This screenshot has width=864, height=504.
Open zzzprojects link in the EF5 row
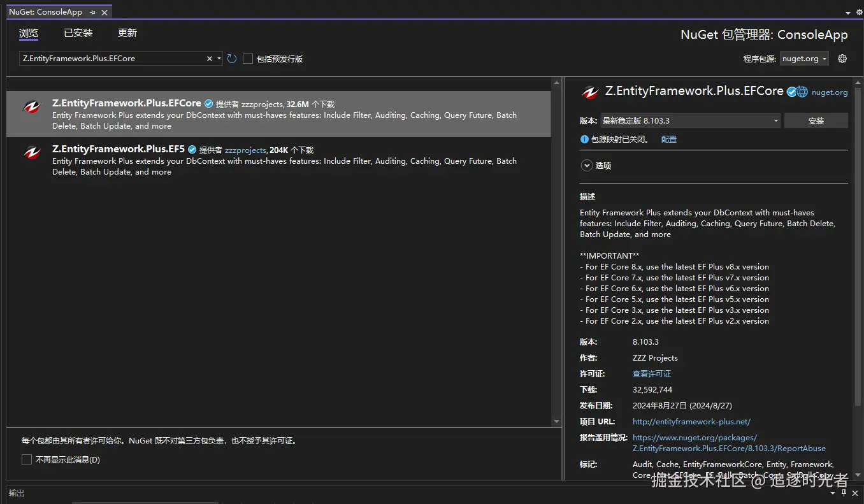pos(245,150)
